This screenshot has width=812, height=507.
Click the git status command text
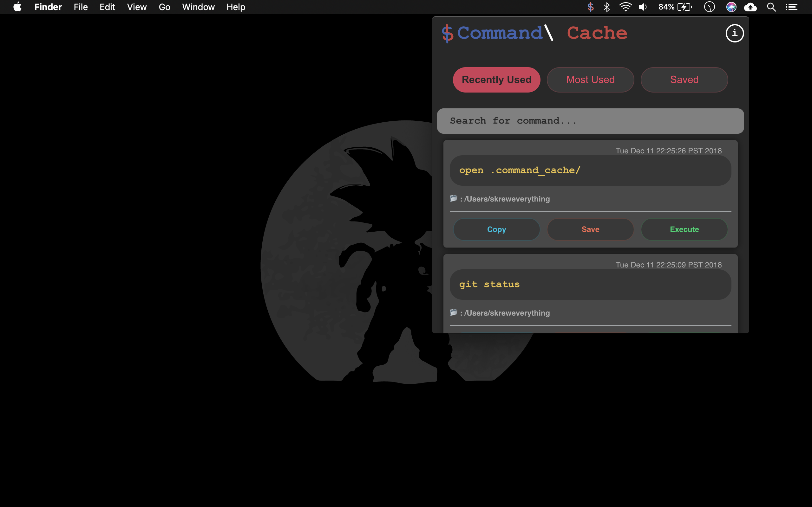[489, 284]
